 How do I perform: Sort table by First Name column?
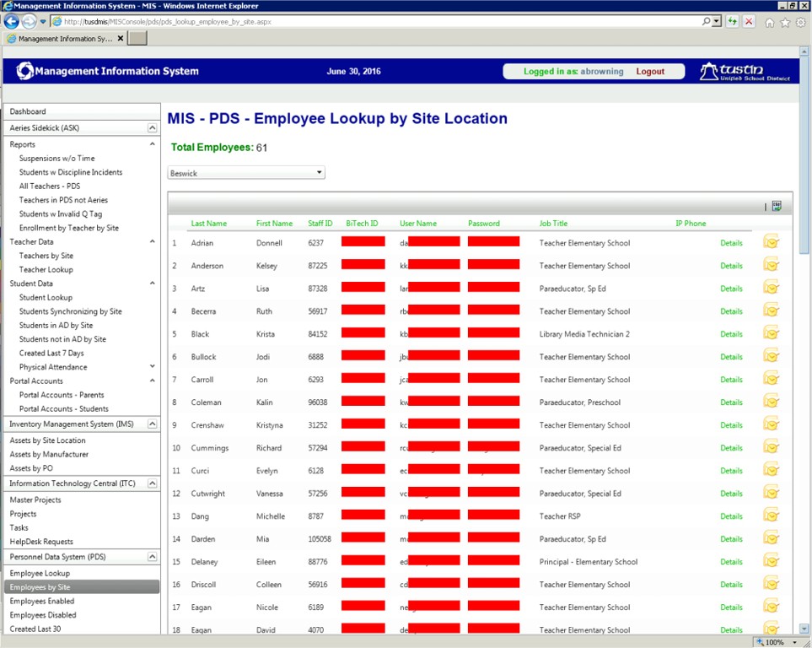point(274,224)
